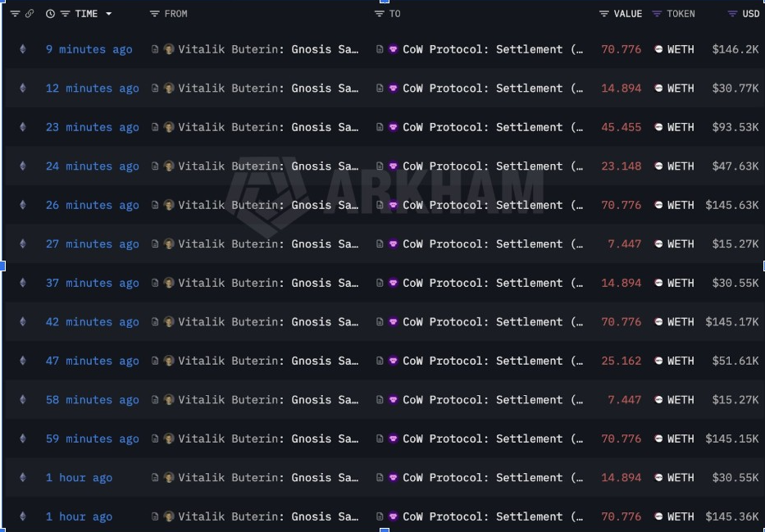
Task: Open CoW Protocol Settlement on 59-minutes-ago row
Action: pyautogui.click(x=493, y=439)
